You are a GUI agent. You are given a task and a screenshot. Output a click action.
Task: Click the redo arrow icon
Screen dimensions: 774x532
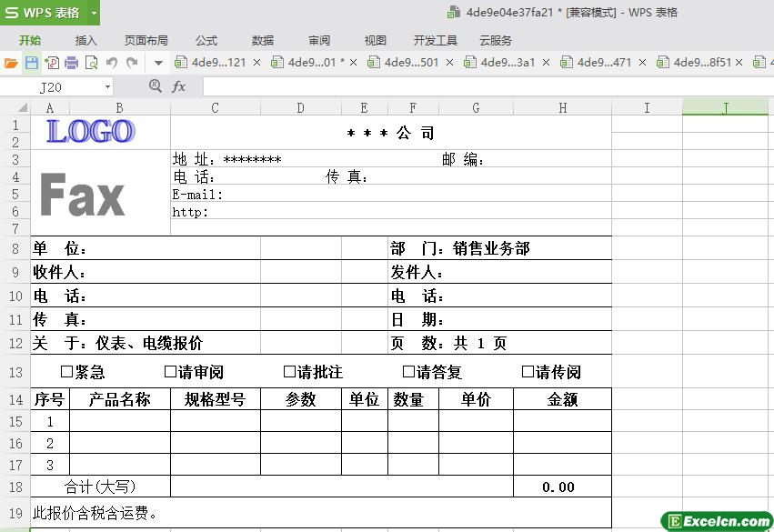point(132,63)
